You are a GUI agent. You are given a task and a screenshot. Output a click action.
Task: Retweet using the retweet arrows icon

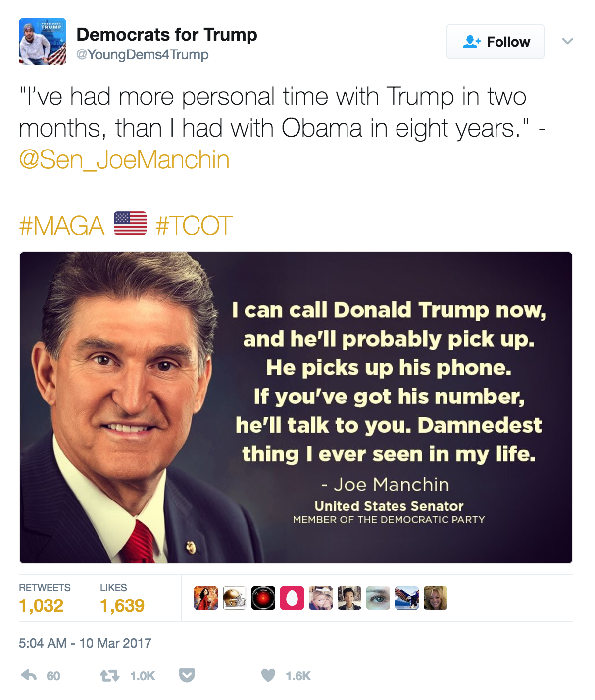click(109, 675)
